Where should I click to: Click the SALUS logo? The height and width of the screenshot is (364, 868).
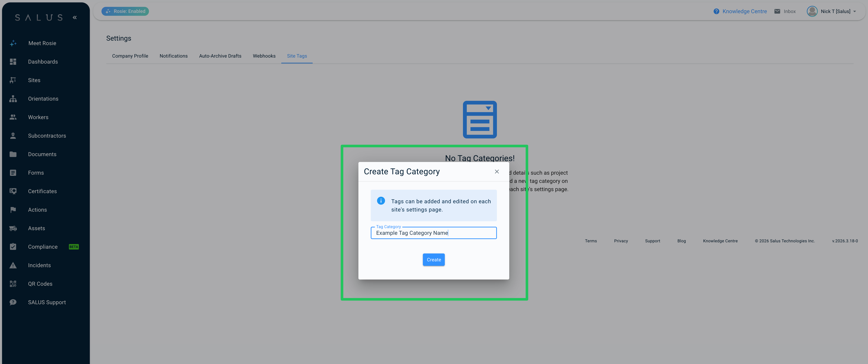pos(39,17)
